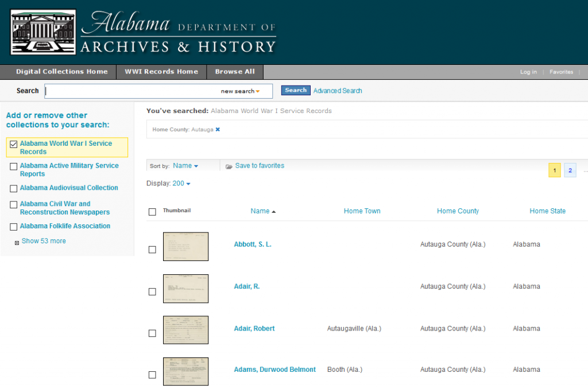Click Alabama Folklife Association label
This screenshot has height=389, width=588.
tap(65, 226)
